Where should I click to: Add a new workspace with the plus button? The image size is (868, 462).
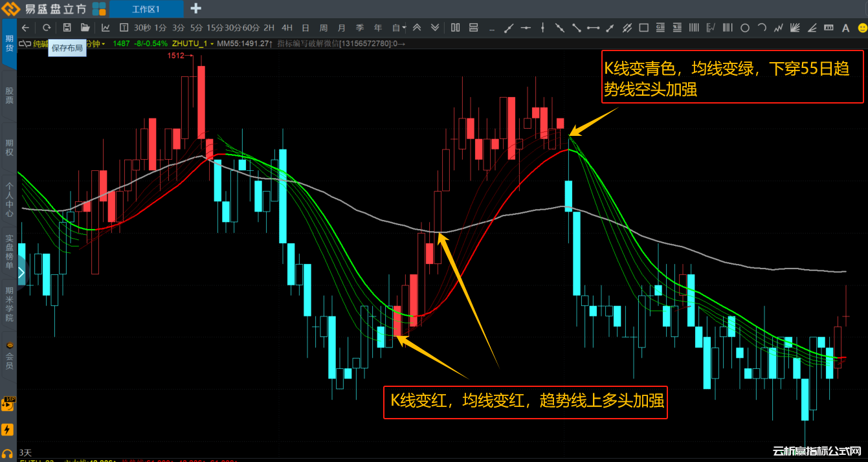[x=195, y=8]
